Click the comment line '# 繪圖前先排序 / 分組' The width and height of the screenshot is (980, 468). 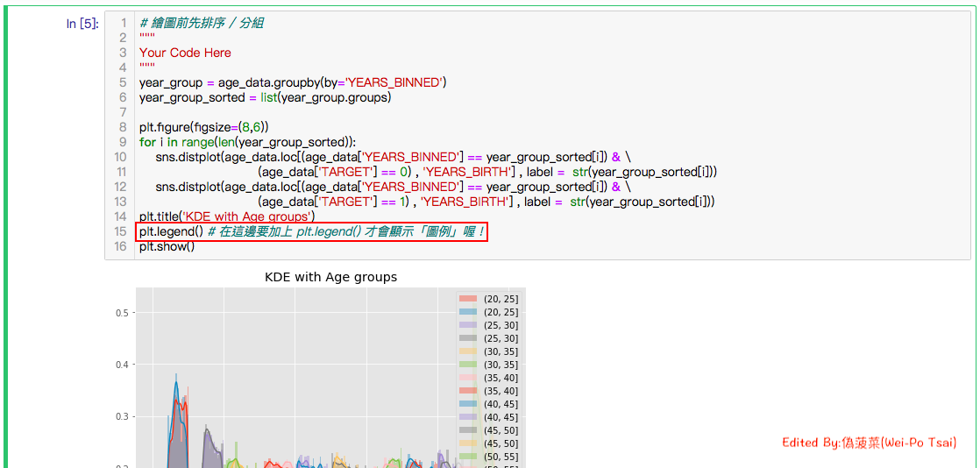pyautogui.click(x=202, y=23)
